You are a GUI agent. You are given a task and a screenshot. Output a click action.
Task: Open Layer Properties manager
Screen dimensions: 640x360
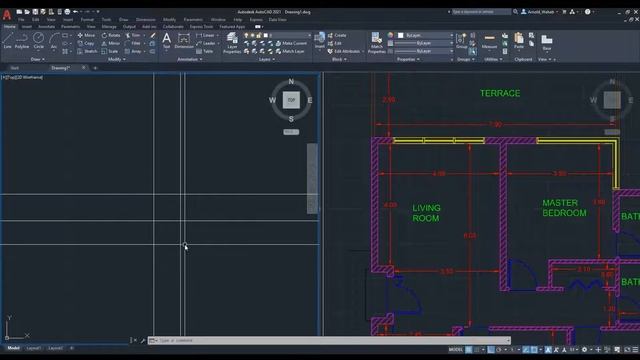pos(232,43)
